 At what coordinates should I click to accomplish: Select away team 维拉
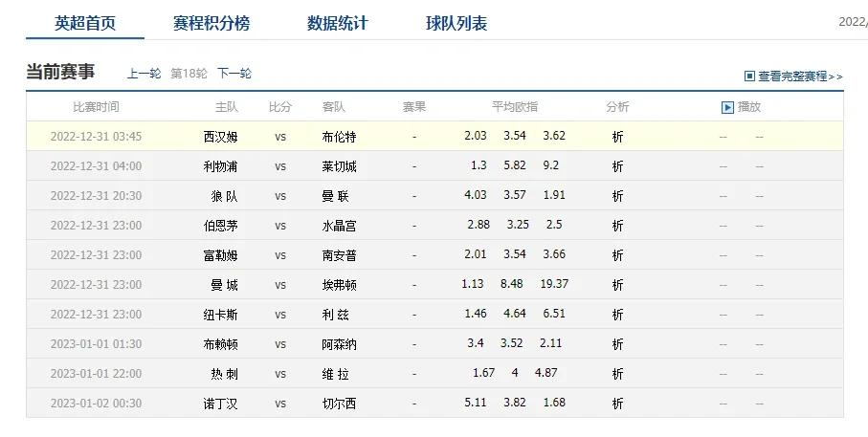tap(336, 374)
